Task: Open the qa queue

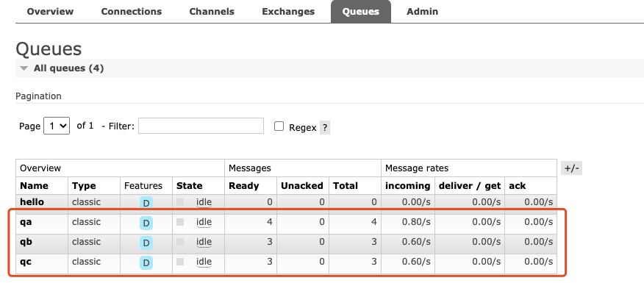Action: pyautogui.click(x=26, y=222)
